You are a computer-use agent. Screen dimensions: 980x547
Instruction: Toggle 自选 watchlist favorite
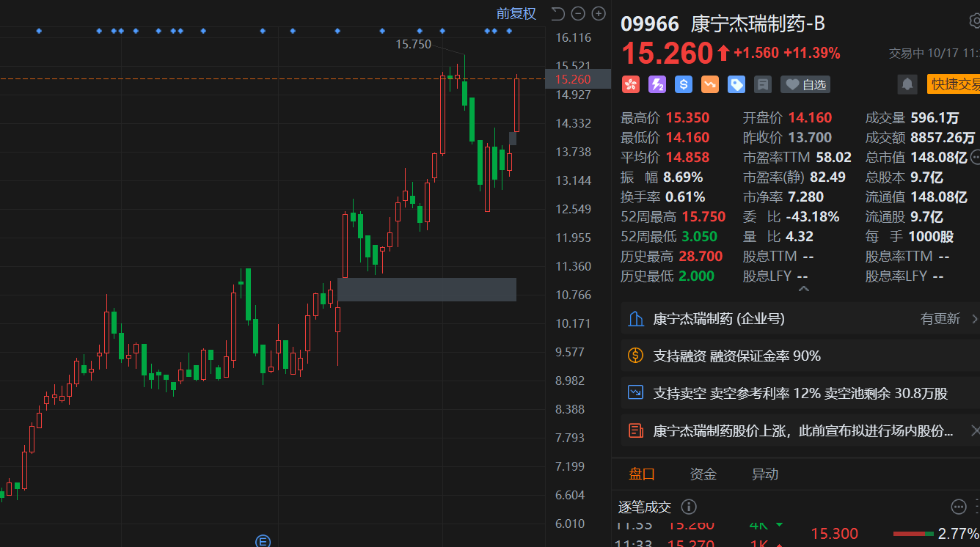point(805,84)
